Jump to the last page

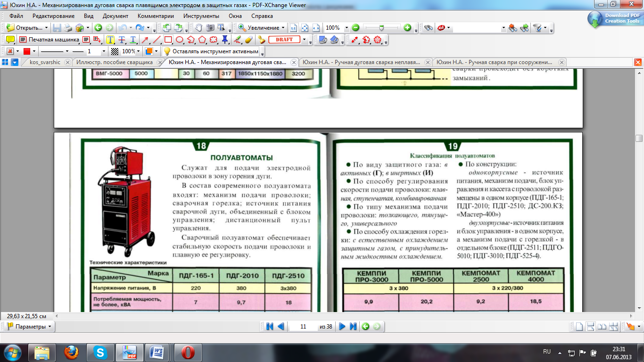[x=353, y=326]
